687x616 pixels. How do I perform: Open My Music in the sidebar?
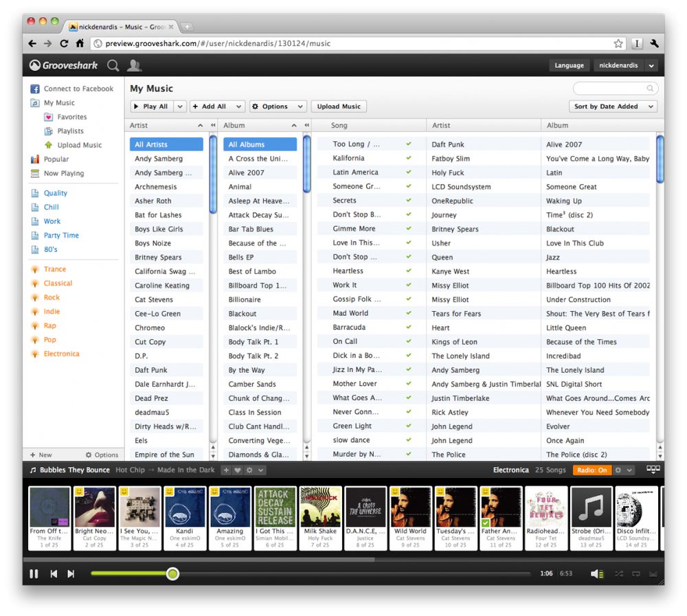[59, 103]
